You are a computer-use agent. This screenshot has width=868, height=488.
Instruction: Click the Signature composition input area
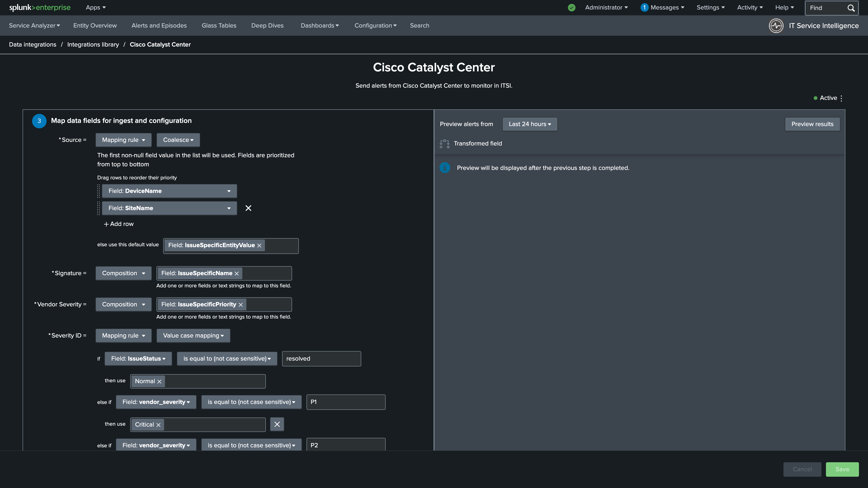click(x=224, y=273)
